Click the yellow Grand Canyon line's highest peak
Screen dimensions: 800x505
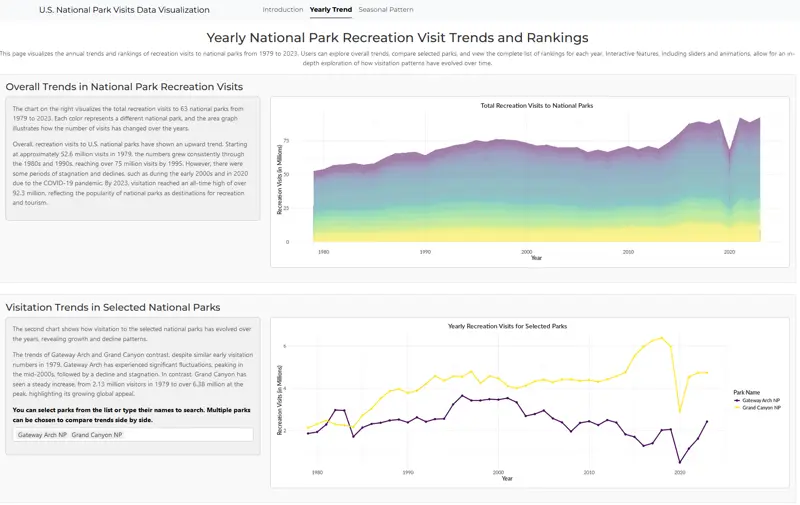click(660, 338)
